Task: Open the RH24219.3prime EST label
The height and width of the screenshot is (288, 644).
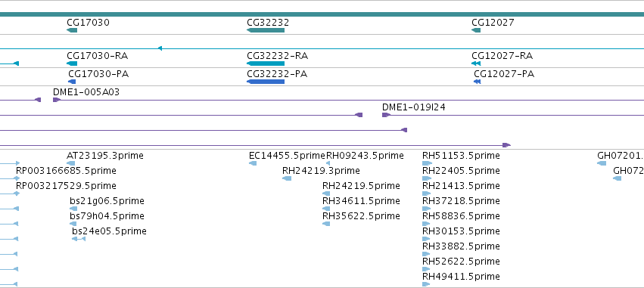Action: 321,170
